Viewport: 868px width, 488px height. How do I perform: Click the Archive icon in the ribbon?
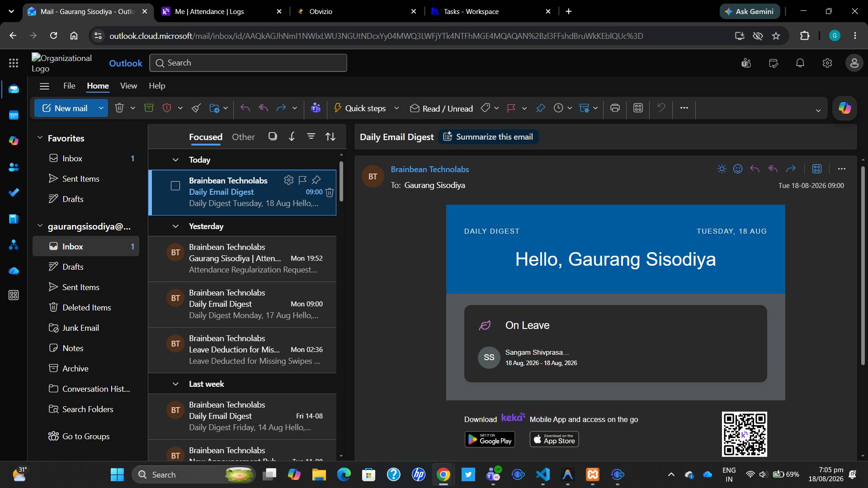click(x=149, y=108)
